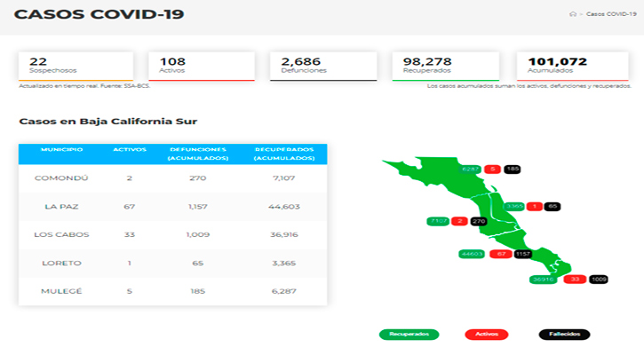This screenshot has width=644, height=355.
Task: Click Comondú recuperados value 7,107 in table
Action: (284, 178)
